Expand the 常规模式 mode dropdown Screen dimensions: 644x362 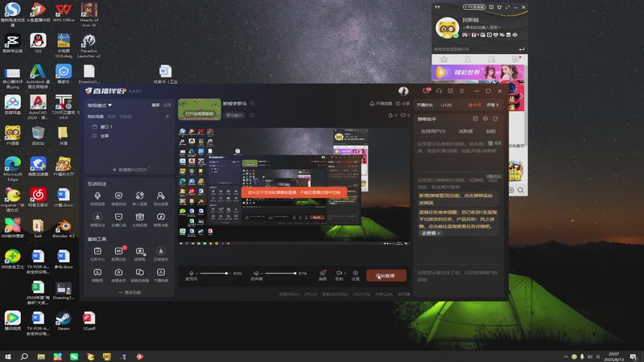pyautogui.click(x=99, y=105)
